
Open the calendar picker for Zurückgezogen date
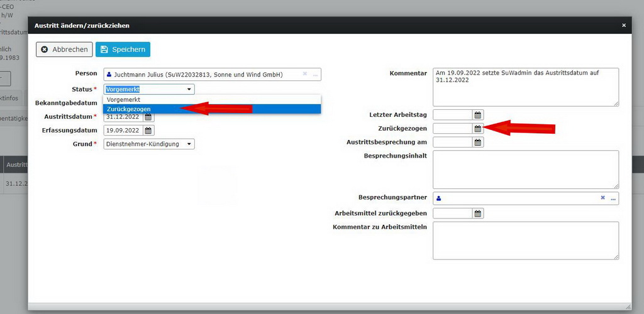tap(478, 128)
